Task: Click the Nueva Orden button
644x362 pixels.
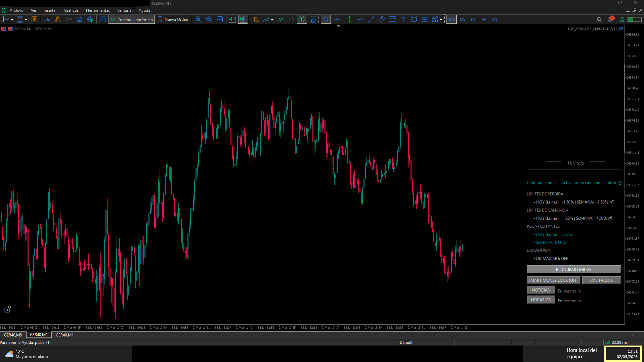Action: click(173, 19)
